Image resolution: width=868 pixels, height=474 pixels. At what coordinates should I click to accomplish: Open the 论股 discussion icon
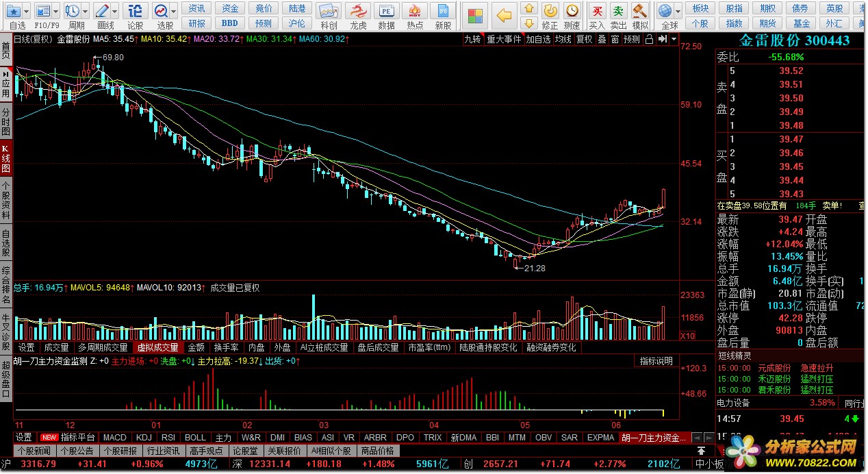coord(136,11)
